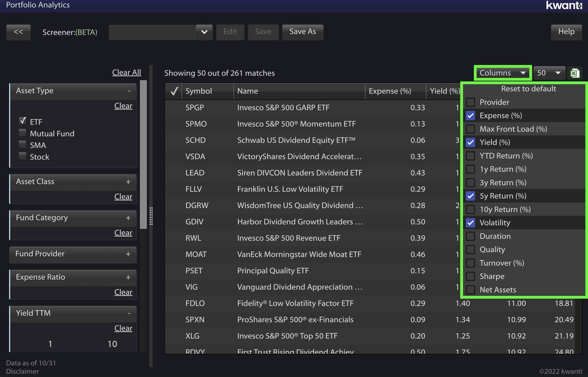Screen dimensions: 588x377
Task: Click the filter panel vertical scrollbar
Action: (x=143, y=155)
